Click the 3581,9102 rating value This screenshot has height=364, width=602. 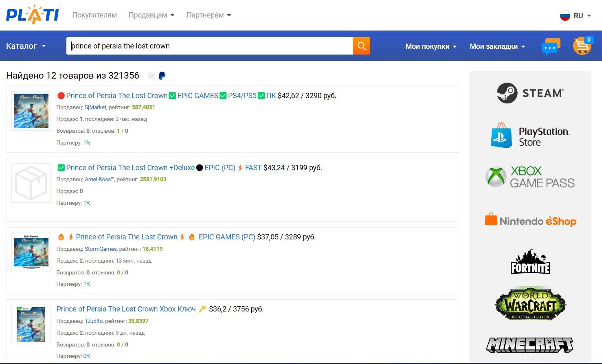[x=153, y=180]
